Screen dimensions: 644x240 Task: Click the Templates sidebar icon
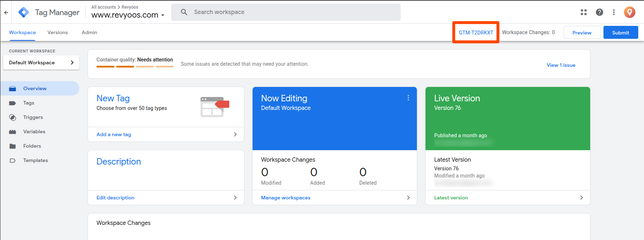pos(13,161)
